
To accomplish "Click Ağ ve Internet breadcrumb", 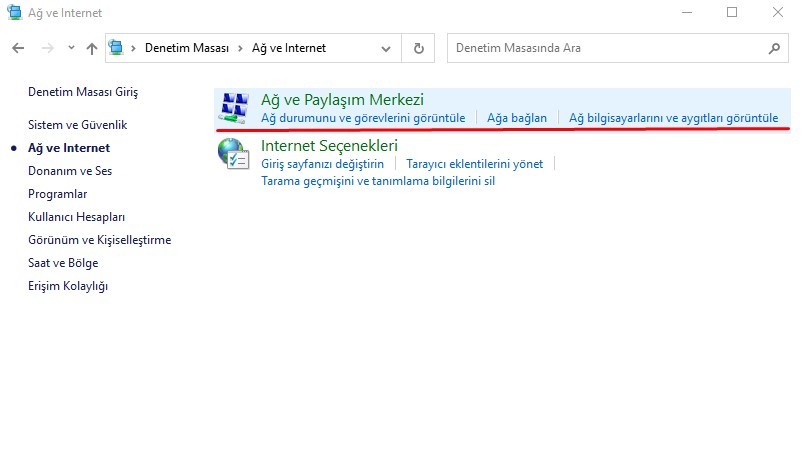I will [289, 48].
